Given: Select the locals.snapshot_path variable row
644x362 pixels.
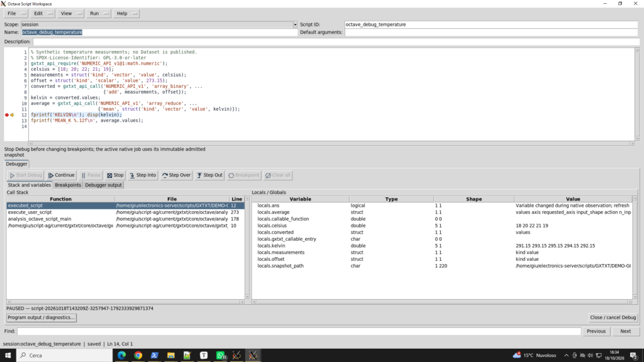Looking at the screenshot, I should point(442,266).
